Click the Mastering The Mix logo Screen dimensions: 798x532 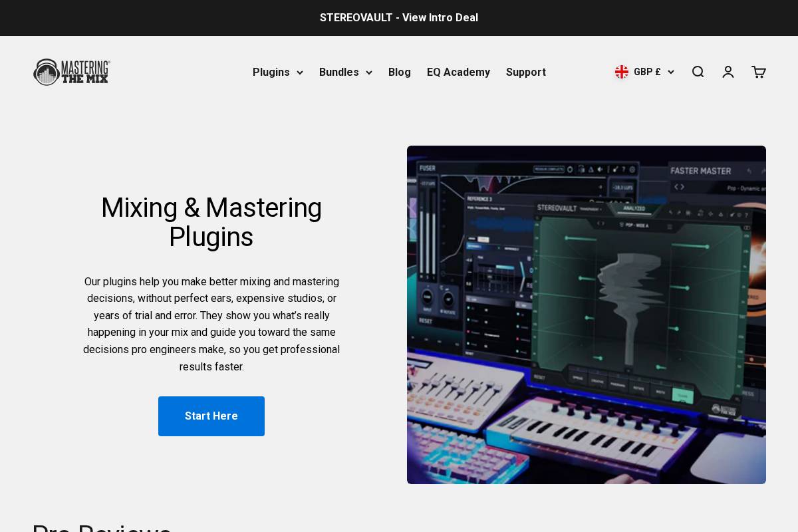tap(72, 72)
